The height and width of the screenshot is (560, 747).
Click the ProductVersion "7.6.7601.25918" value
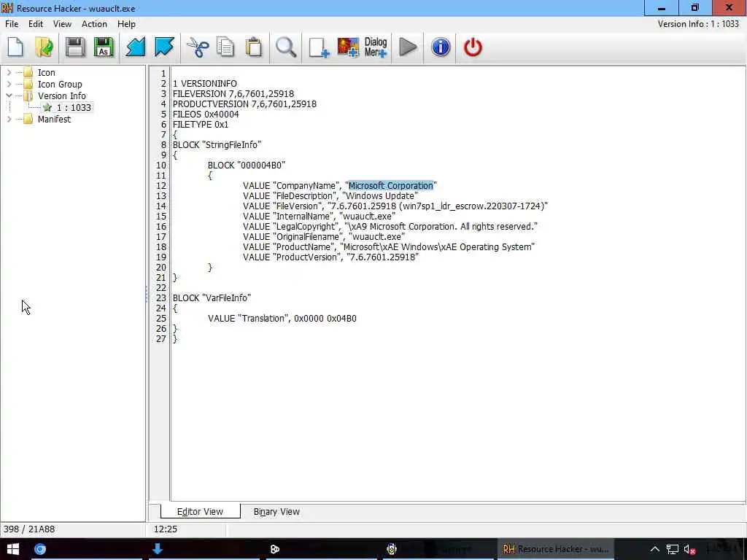pyautogui.click(x=382, y=257)
